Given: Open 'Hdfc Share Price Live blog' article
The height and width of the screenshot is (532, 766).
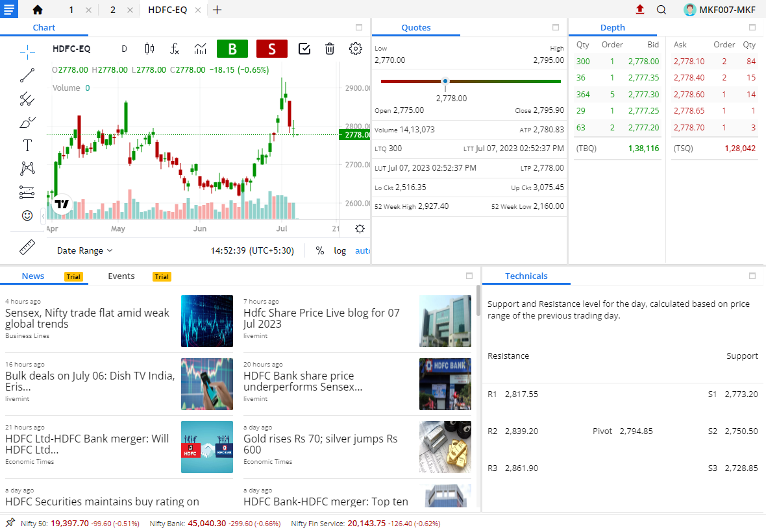Looking at the screenshot, I should [x=321, y=318].
